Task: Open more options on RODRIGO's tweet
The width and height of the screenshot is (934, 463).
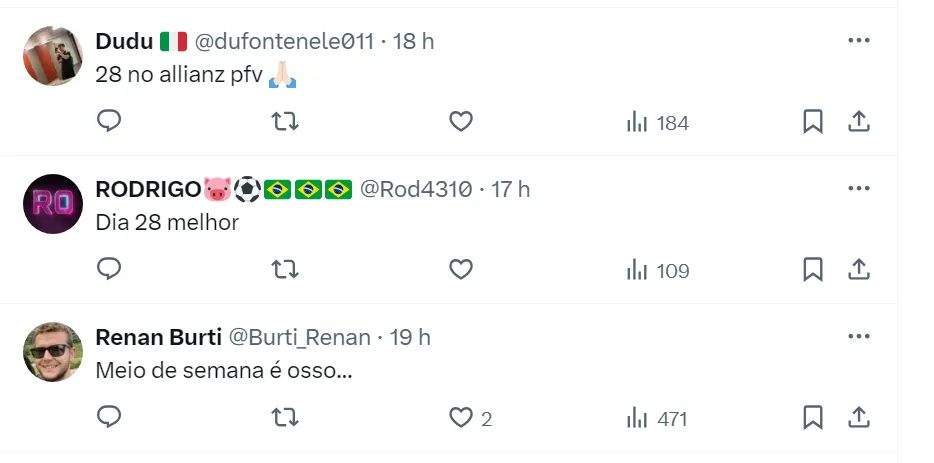Action: (858, 189)
